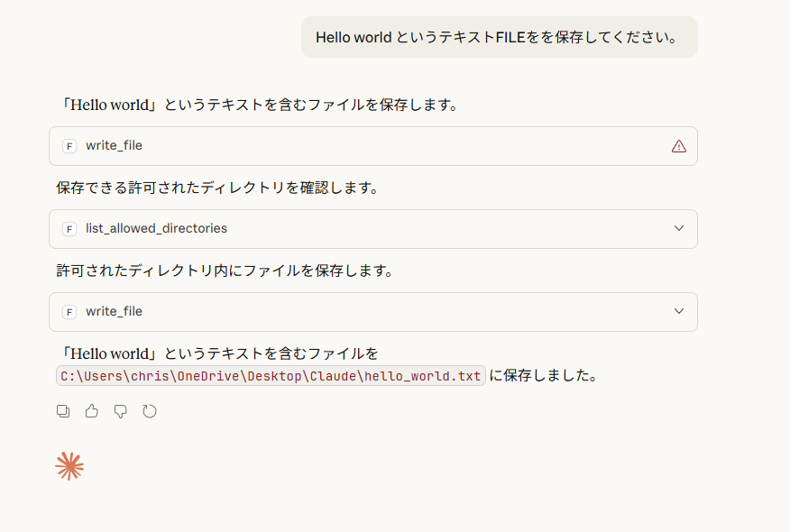Click the F icon on the last write_file block
Screen dimensions: 790x532
pyautogui.click(x=69, y=312)
